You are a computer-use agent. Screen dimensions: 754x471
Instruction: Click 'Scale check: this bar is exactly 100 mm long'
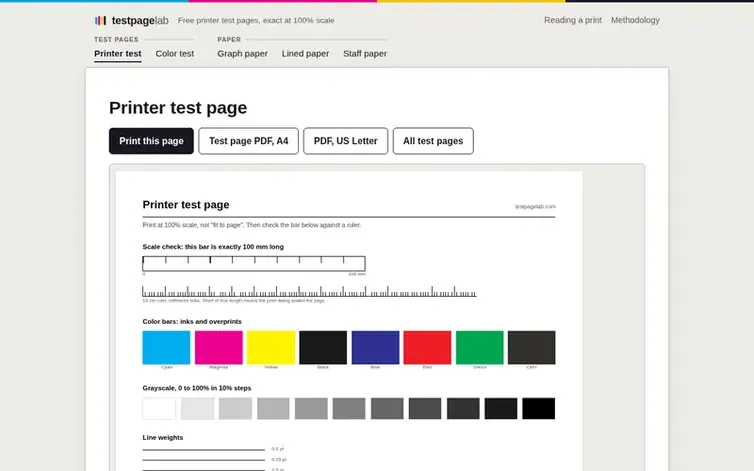(x=213, y=247)
